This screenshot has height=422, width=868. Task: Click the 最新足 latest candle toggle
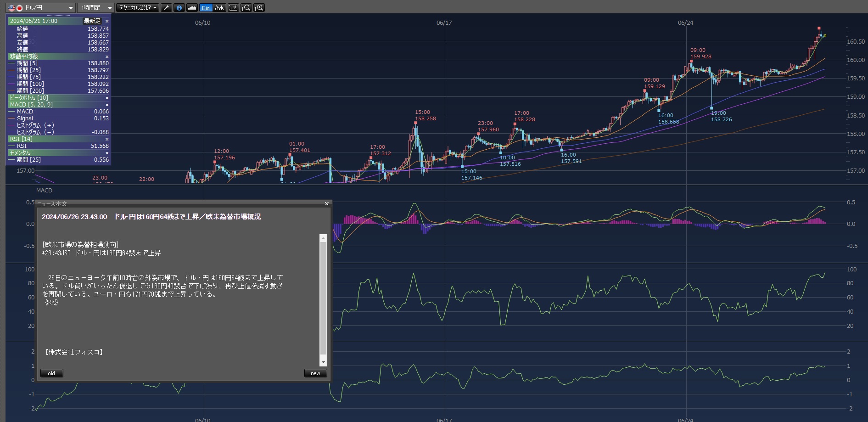click(x=92, y=21)
